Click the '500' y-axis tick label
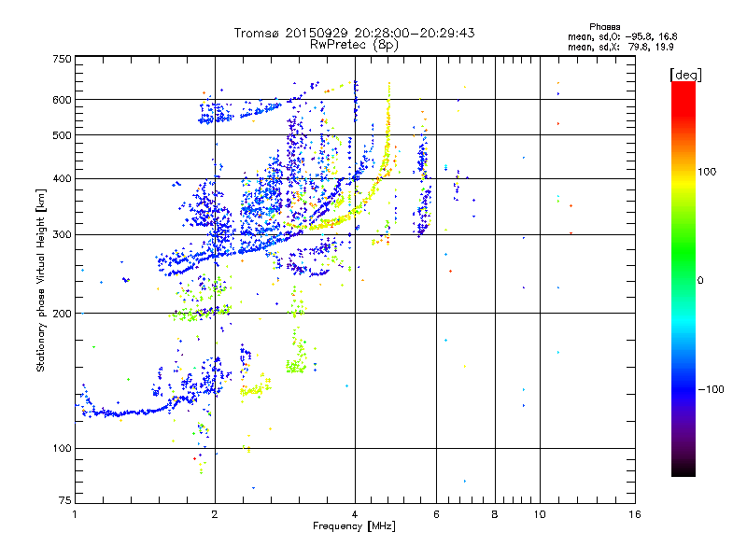 pyautogui.click(x=62, y=135)
